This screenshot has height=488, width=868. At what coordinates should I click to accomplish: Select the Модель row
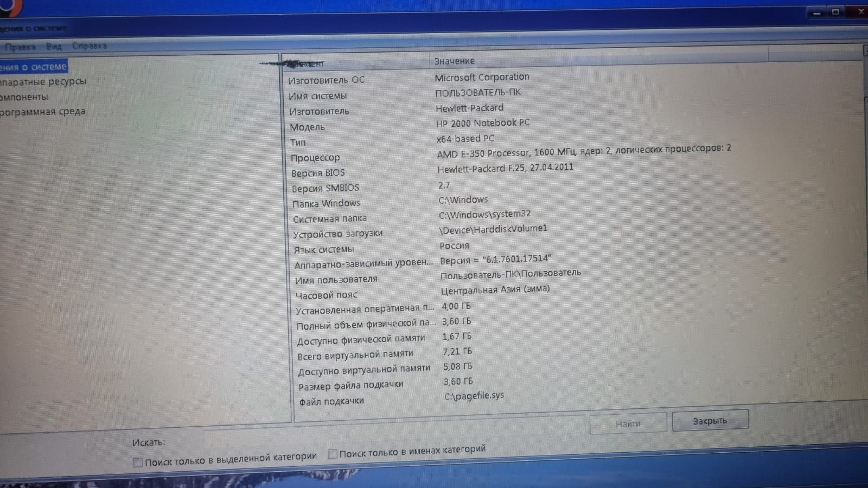307,127
